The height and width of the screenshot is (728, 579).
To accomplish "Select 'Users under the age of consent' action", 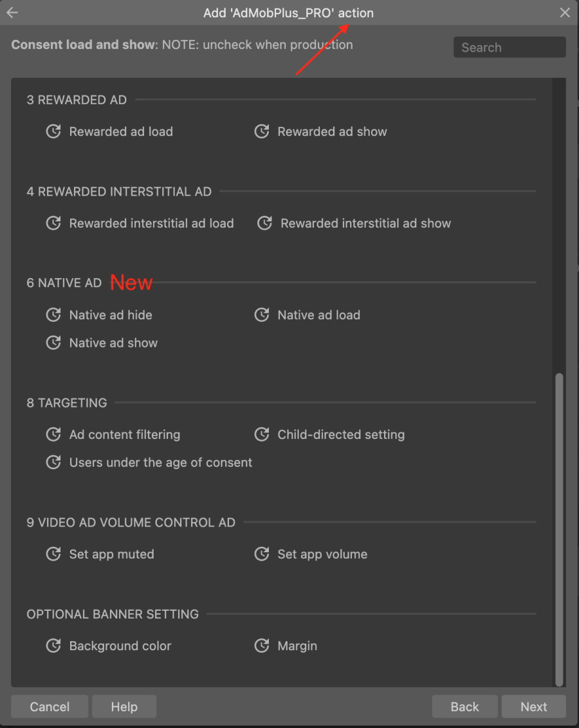I will coord(53,462).
